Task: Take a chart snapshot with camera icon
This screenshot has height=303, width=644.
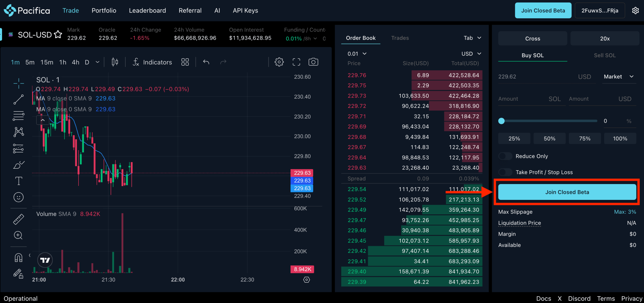Action: 313,62
